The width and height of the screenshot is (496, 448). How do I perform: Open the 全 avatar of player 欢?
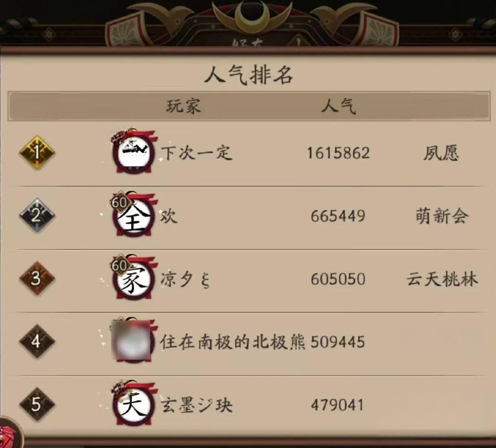coord(134,214)
